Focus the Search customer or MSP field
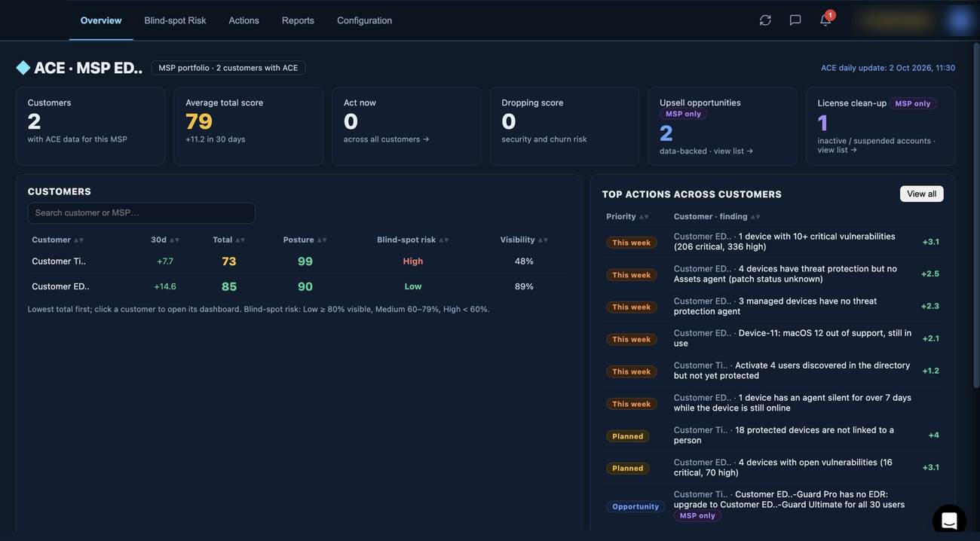 pos(142,213)
